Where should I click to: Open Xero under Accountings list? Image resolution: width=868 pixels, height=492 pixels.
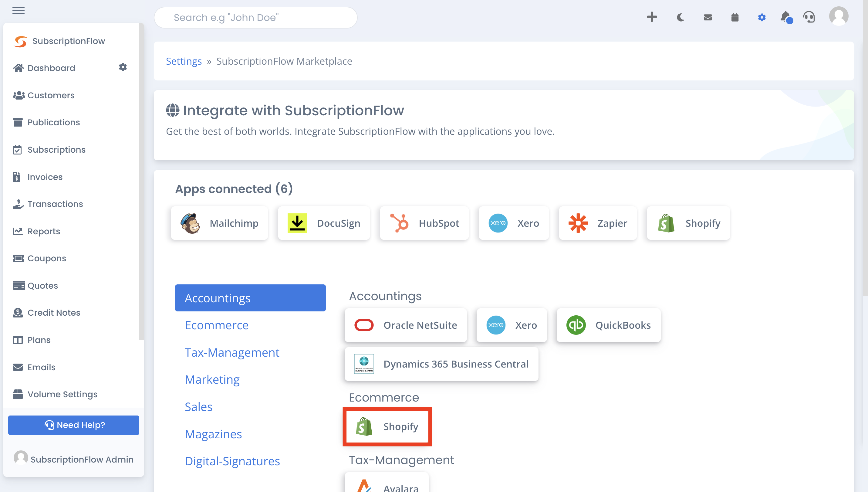click(x=512, y=325)
